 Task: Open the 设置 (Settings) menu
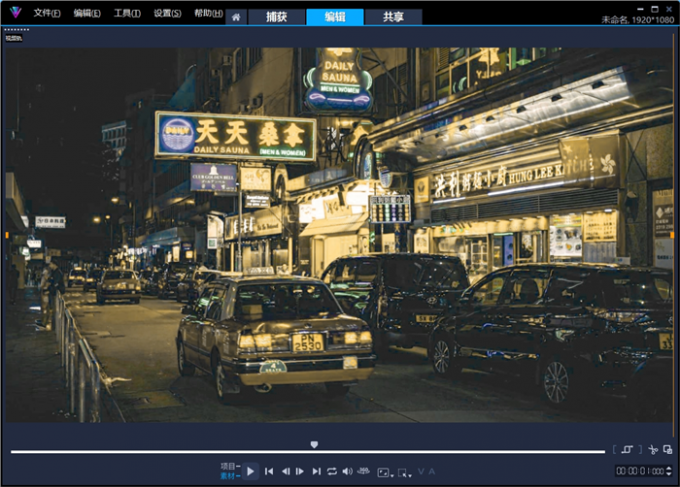167,13
